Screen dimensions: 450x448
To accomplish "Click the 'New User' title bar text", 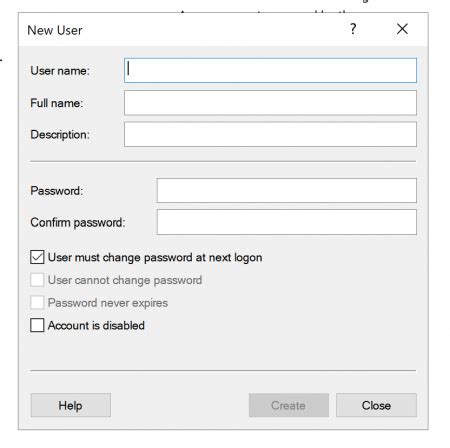I will (55, 30).
